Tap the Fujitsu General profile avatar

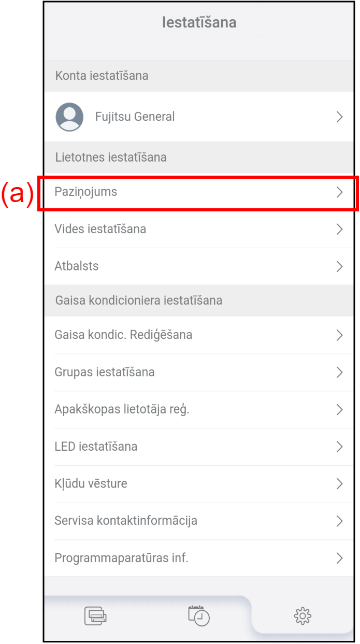pyautogui.click(x=69, y=117)
